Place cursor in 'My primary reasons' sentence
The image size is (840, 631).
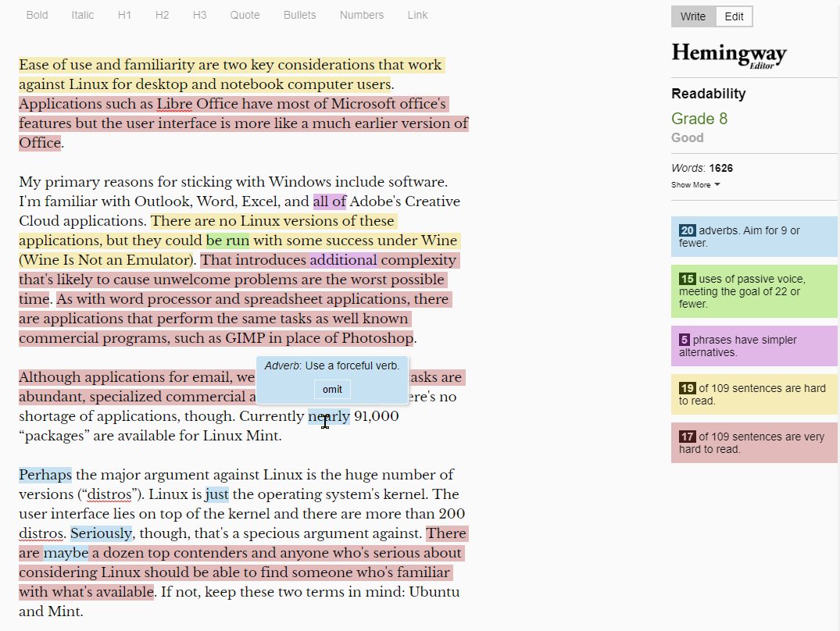tap(233, 182)
